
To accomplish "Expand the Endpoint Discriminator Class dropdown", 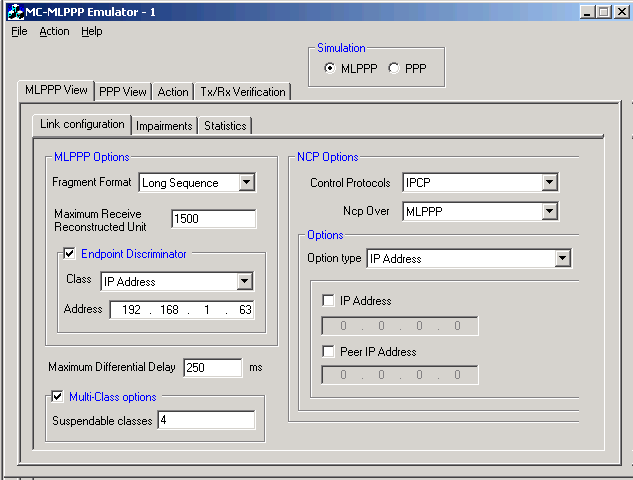I will point(245,281).
